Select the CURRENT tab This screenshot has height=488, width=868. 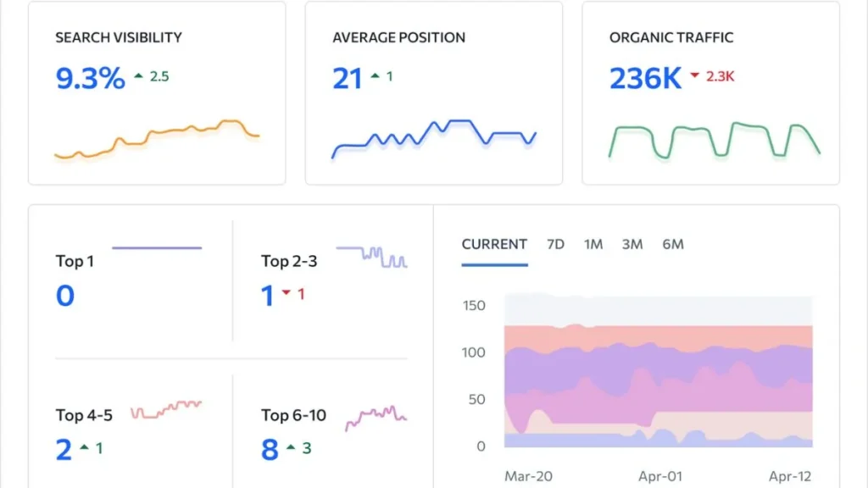pos(494,244)
